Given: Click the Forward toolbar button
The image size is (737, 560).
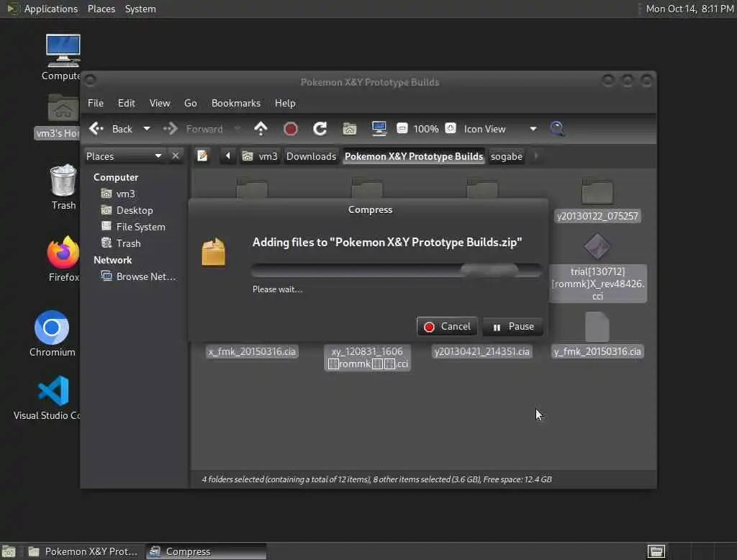Looking at the screenshot, I should (193, 128).
